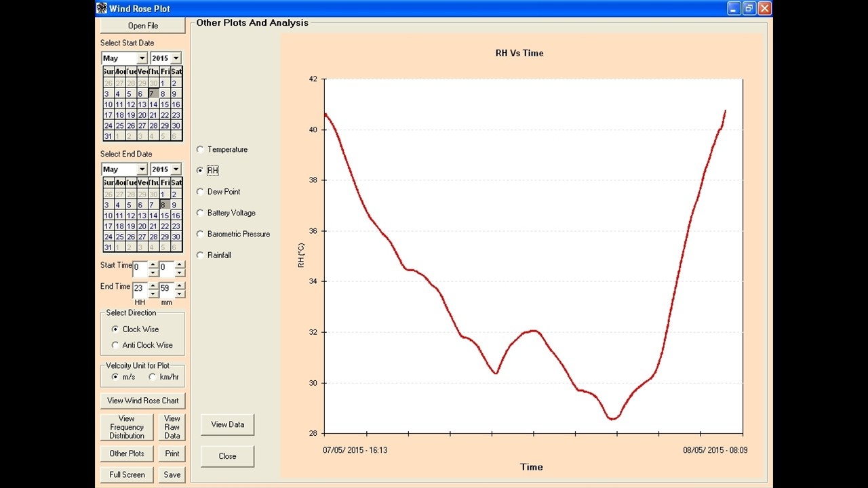Screen dimensions: 868x488
Task: Click the Other Plots button
Action: click(x=127, y=454)
